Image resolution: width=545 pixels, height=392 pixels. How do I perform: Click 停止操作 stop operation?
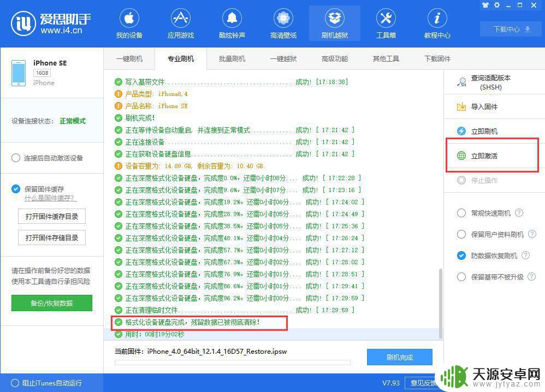(494, 180)
